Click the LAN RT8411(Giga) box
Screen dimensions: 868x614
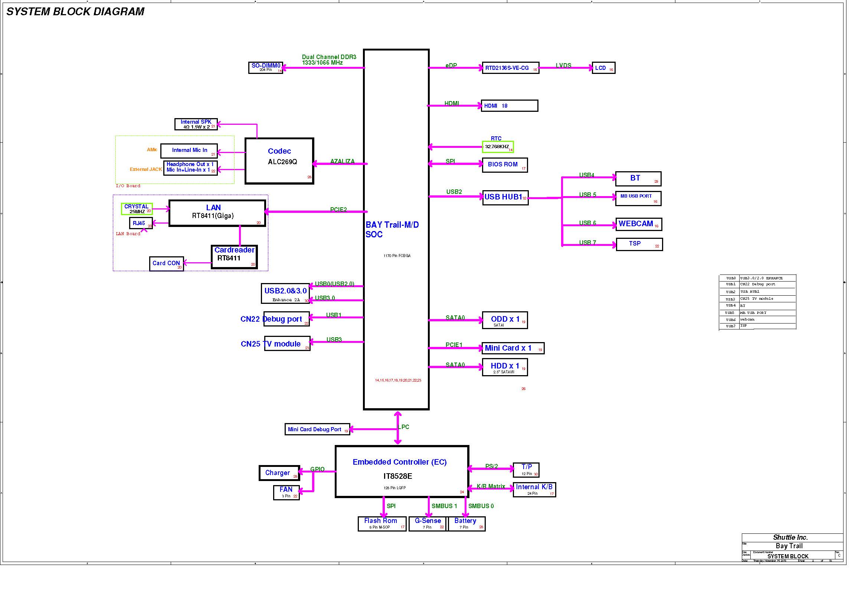[x=217, y=213]
